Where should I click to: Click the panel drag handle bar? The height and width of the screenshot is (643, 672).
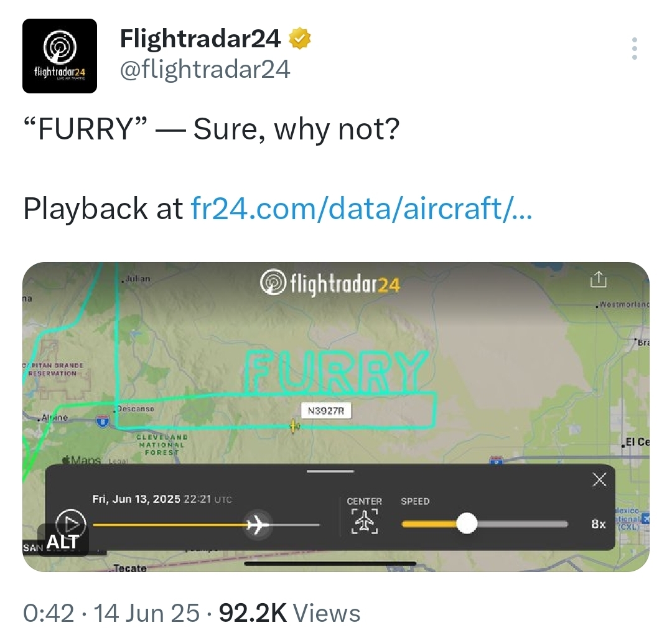330,472
